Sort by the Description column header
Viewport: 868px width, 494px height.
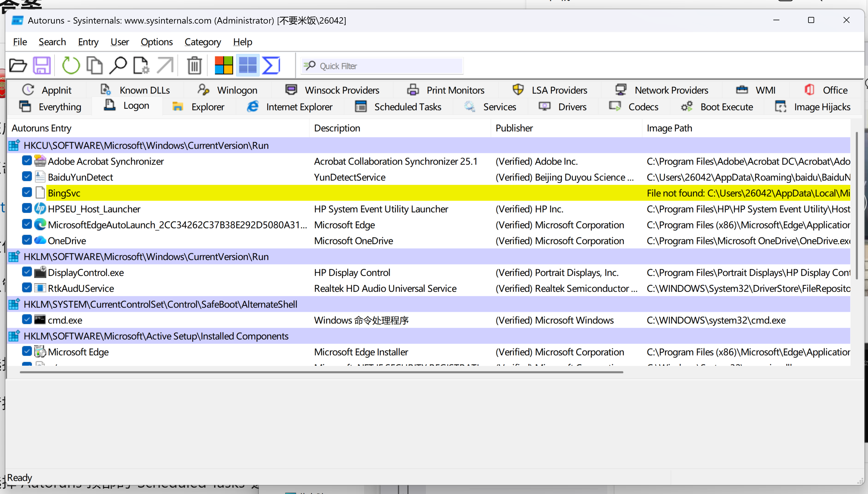400,128
